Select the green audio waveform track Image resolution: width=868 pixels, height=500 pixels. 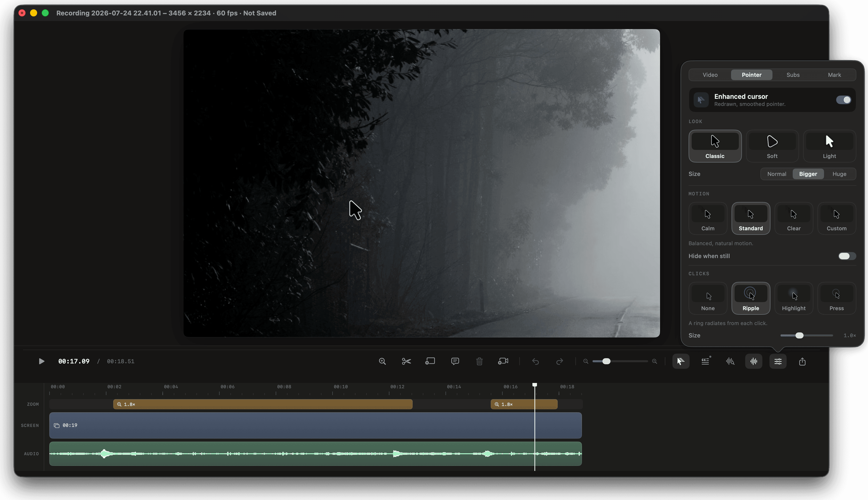(x=315, y=454)
